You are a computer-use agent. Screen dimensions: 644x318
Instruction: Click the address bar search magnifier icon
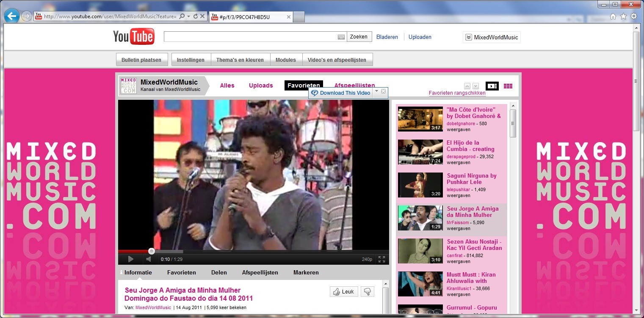182,16
